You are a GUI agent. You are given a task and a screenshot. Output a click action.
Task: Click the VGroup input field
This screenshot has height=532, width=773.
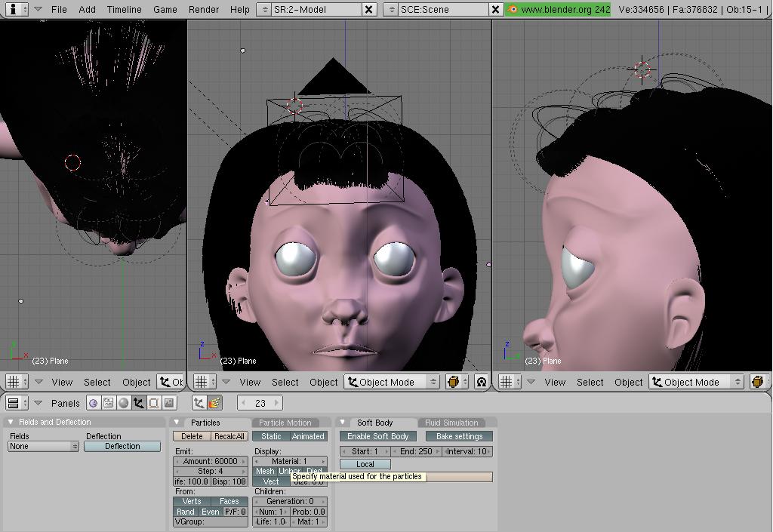(211, 521)
